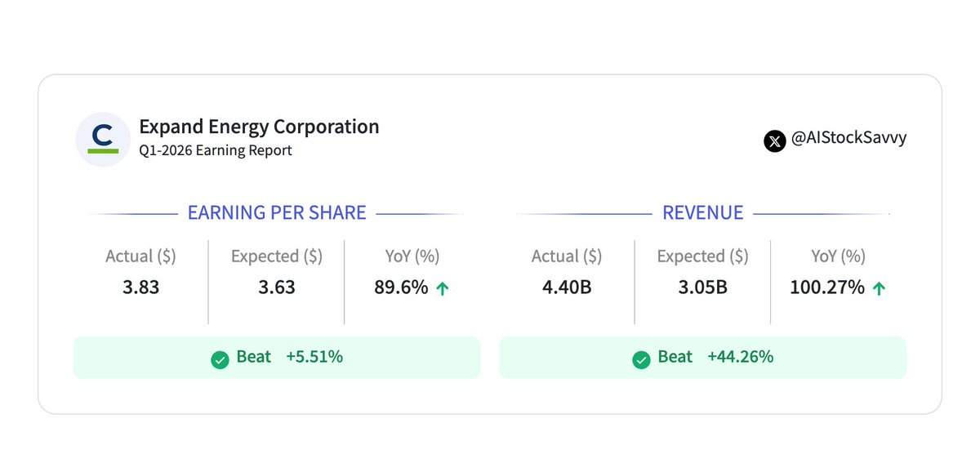
Task: Click the Actual ($) label under REVENUE
Action: tap(567, 256)
